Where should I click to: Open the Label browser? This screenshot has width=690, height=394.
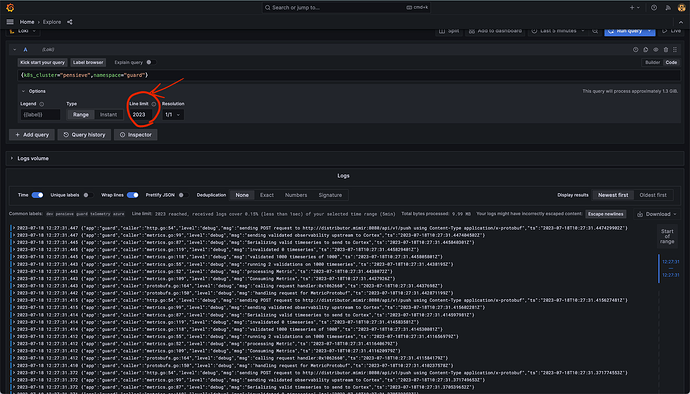tap(88, 63)
